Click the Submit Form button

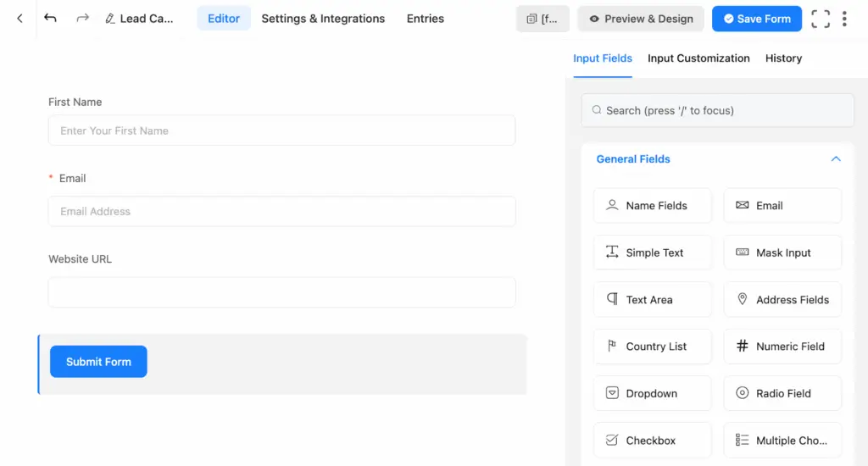(98, 362)
